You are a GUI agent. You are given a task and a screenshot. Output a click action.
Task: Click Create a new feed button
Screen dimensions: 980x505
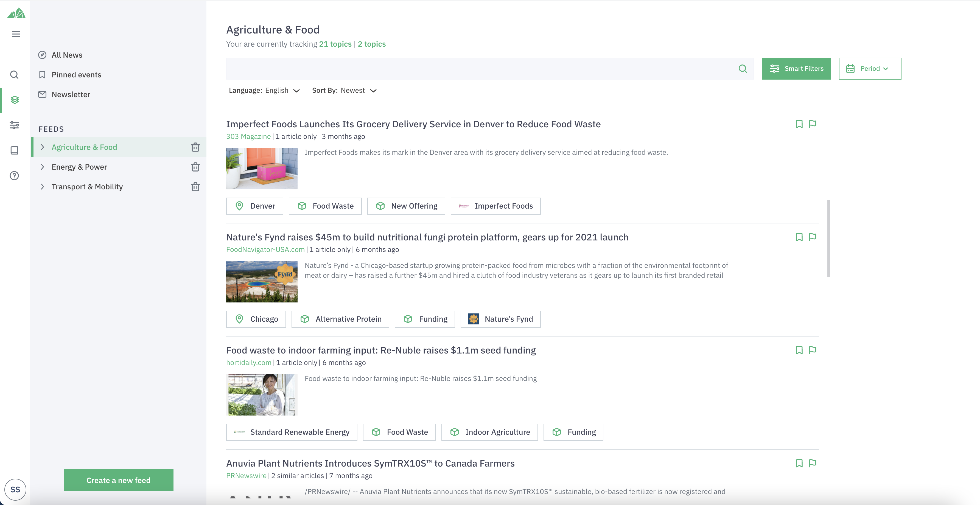pos(118,480)
